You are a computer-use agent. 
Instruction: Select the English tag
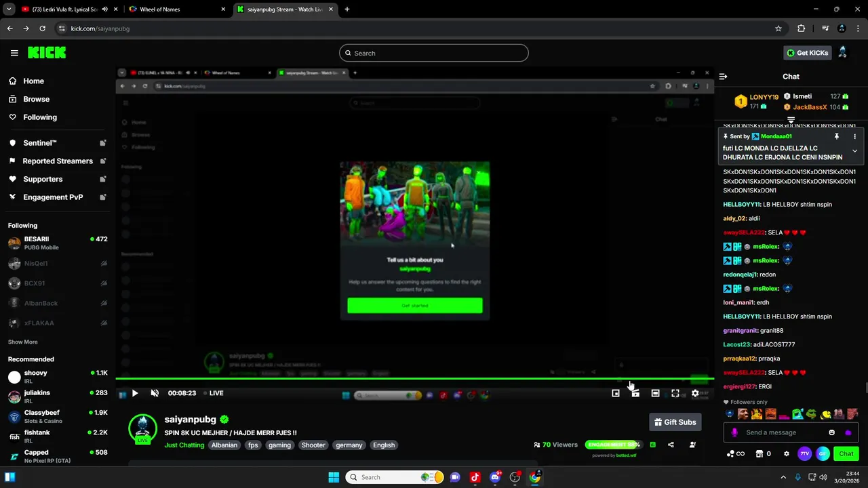click(x=384, y=445)
